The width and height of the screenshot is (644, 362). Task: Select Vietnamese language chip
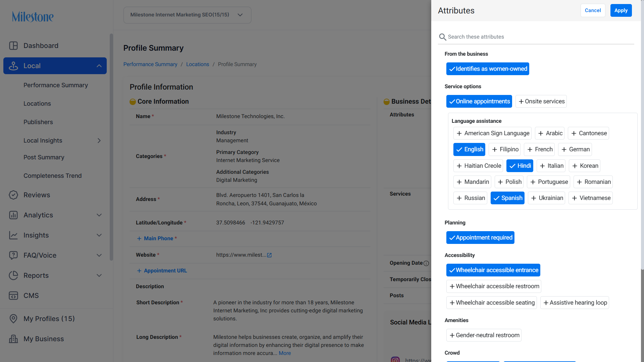[591, 198]
